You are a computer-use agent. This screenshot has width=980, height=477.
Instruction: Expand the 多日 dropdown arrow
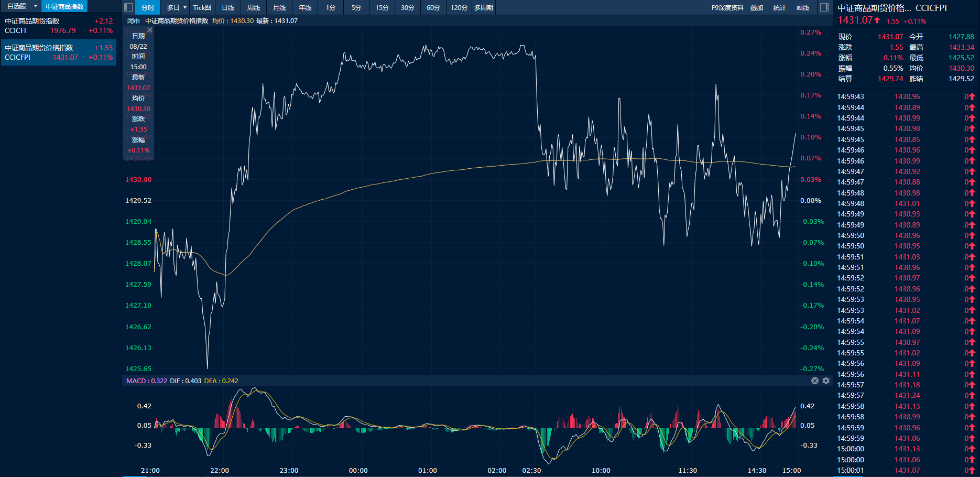[x=185, y=7]
